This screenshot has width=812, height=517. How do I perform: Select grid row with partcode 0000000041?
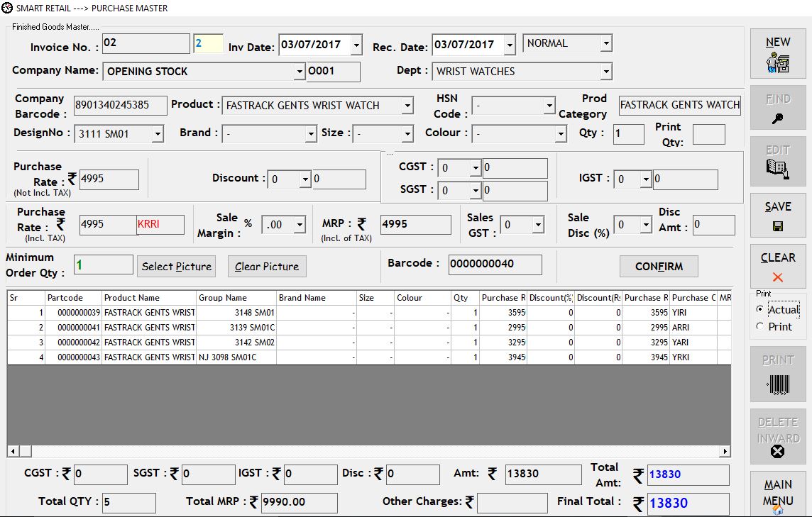(x=369, y=328)
